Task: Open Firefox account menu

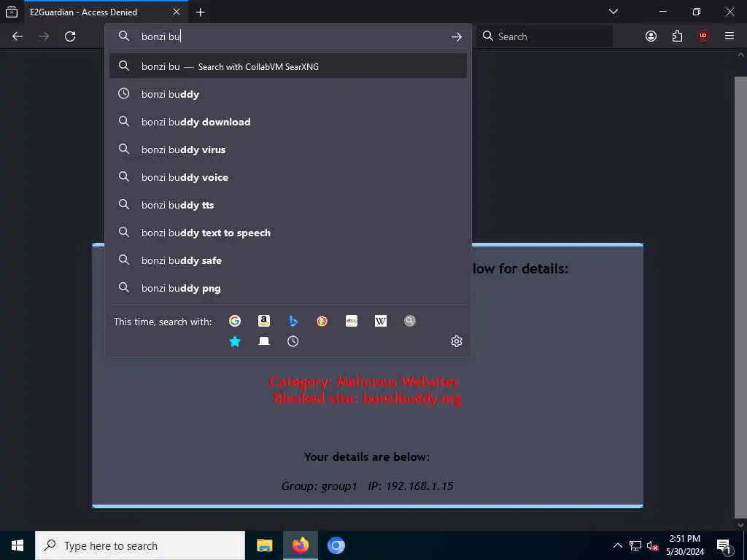Action: 651,36
